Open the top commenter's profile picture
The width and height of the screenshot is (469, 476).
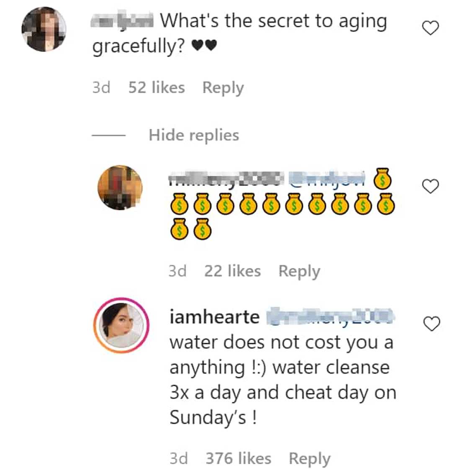point(44,29)
